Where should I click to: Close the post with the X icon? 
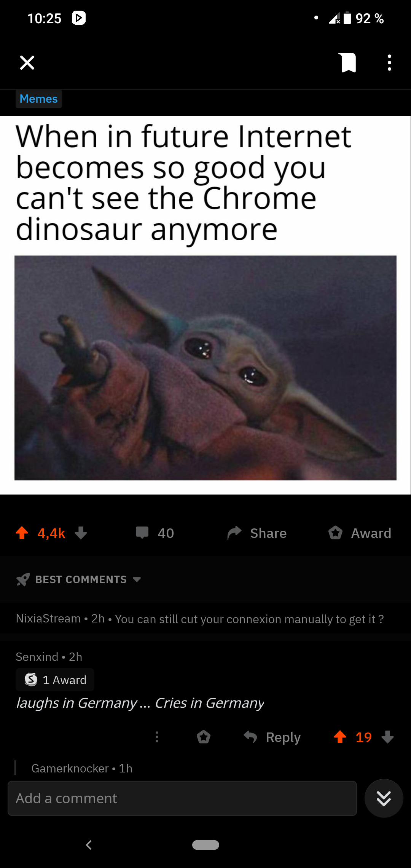pyautogui.click(x=27, y=63)
